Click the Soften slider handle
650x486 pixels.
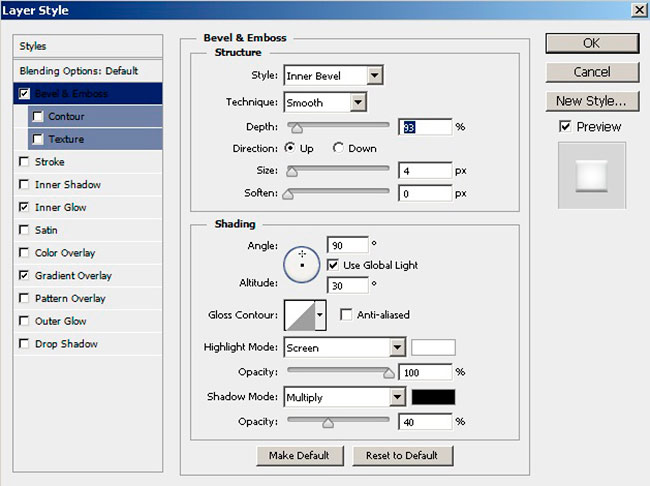(x=288, y=194)
